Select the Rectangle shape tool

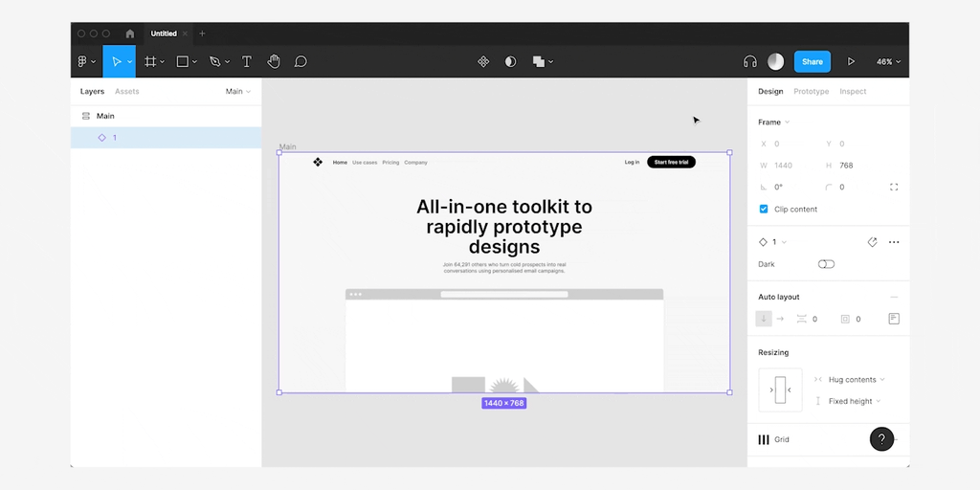182,61
